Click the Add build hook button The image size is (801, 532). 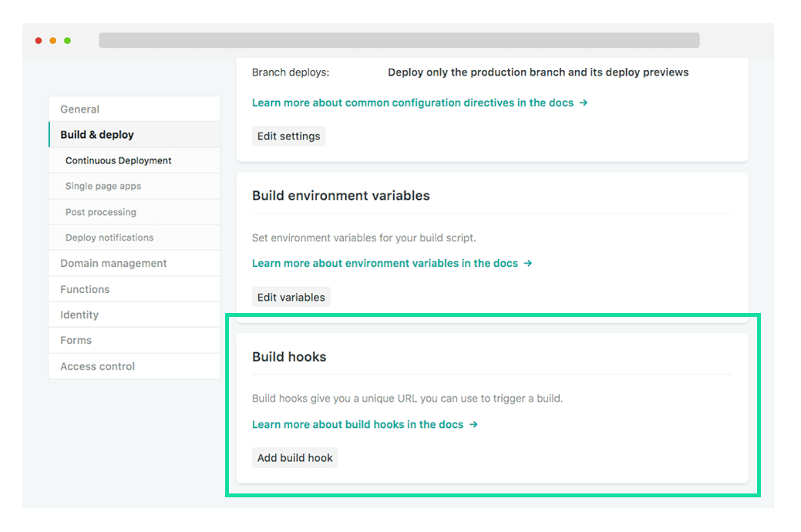pos(294,457)
